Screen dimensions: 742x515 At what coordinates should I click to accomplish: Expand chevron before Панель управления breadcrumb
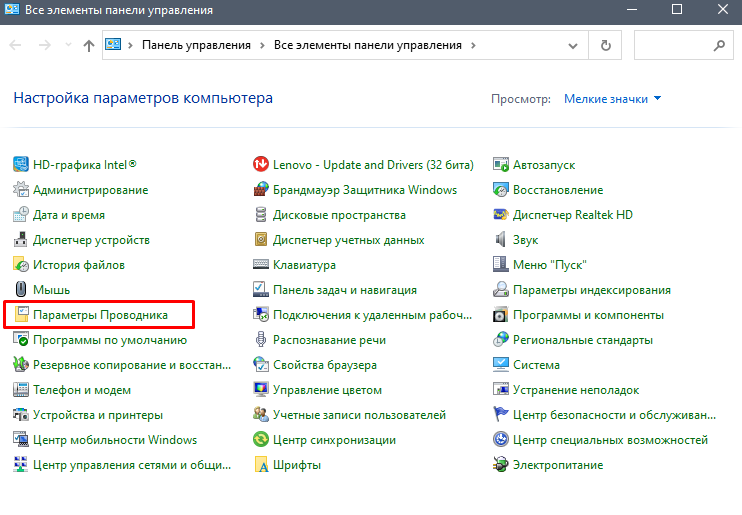(130, 45)
